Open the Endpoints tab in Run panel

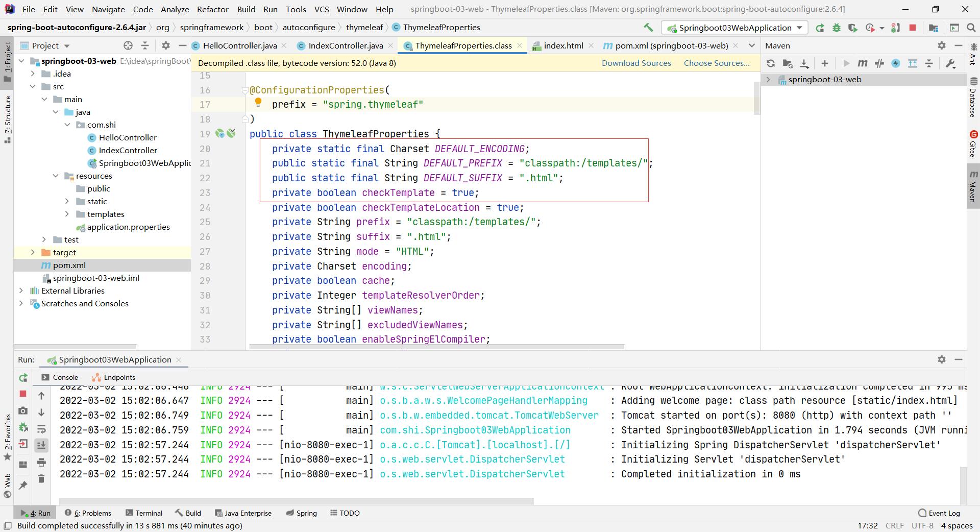pyautogui.click(x=113, y=377)
